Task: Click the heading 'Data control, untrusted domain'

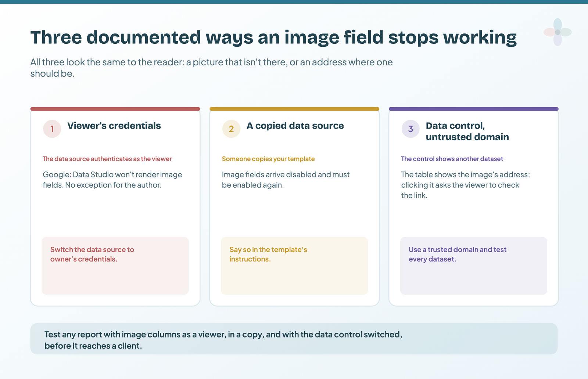Action: 467,131
